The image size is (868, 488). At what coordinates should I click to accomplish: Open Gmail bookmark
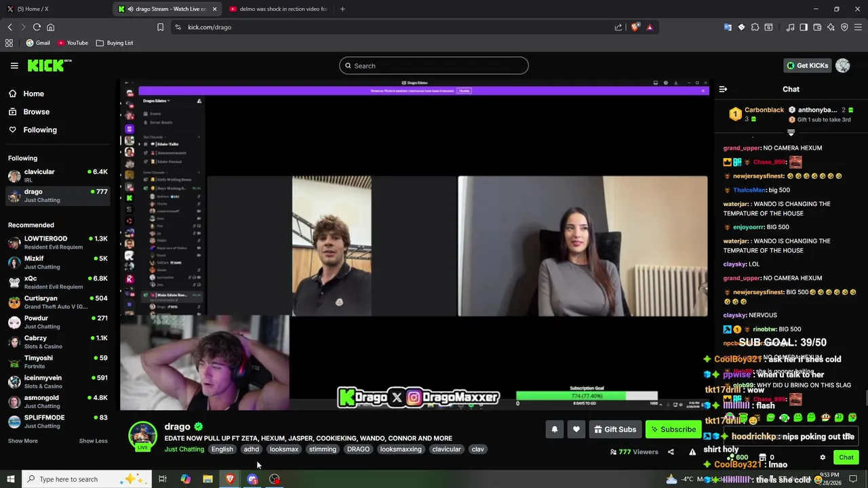click(x=37, y=43)
